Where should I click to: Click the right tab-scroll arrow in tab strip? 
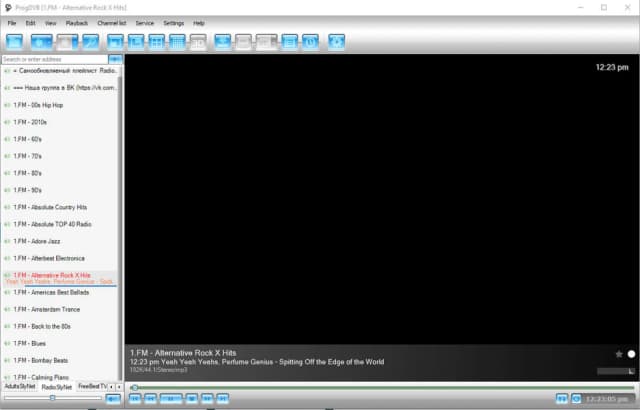(119, 387)
